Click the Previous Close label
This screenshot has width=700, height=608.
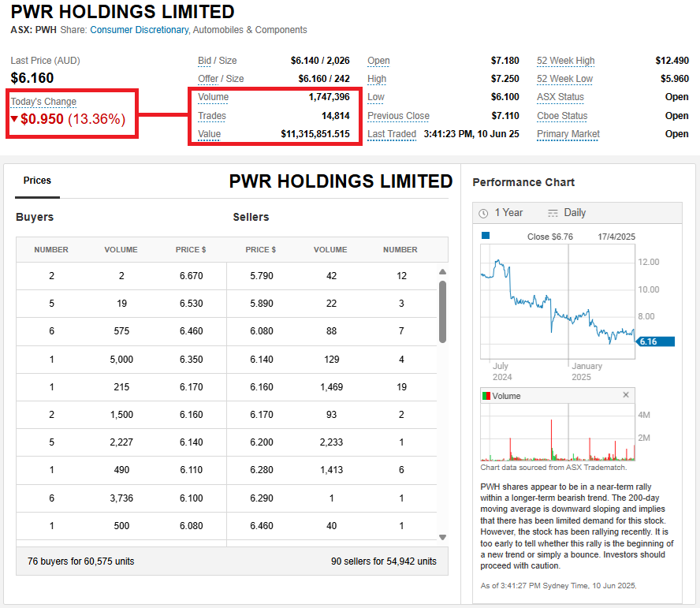pyautogui.click(x=398, y=116)
